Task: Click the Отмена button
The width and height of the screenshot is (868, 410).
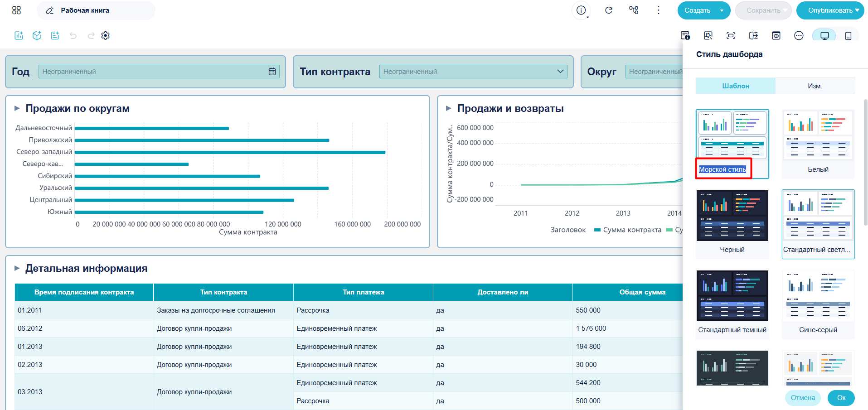Action: 803,398
